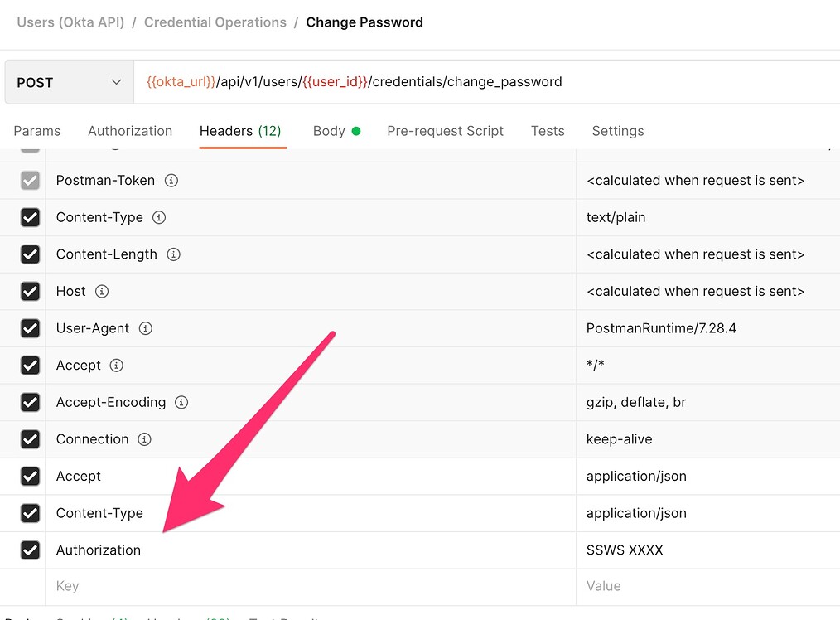Edit the SSWS XXXX Authorization value
840x620 pixels.
(x=625, y=550)
